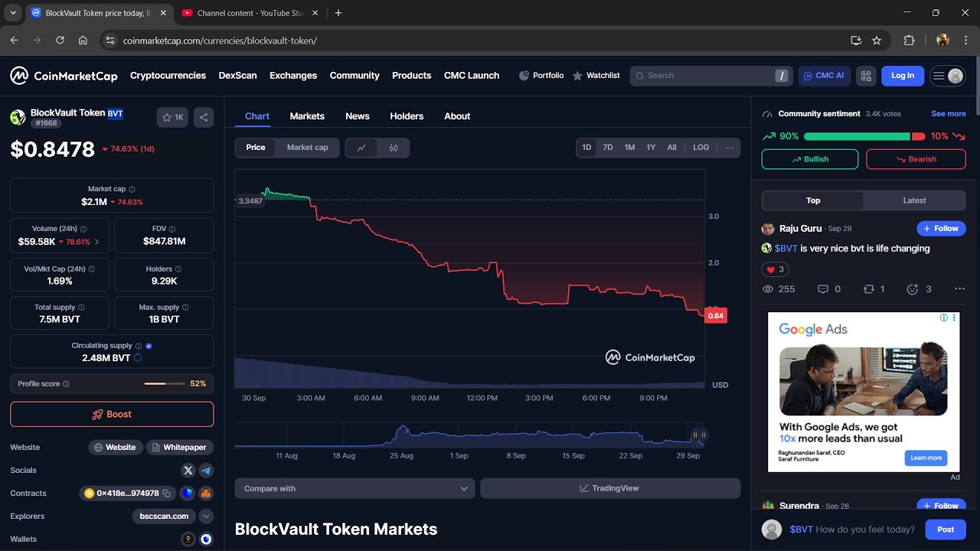980x551 pixels.
Task: Select 1Y chart range
Action: pos(651,148)
